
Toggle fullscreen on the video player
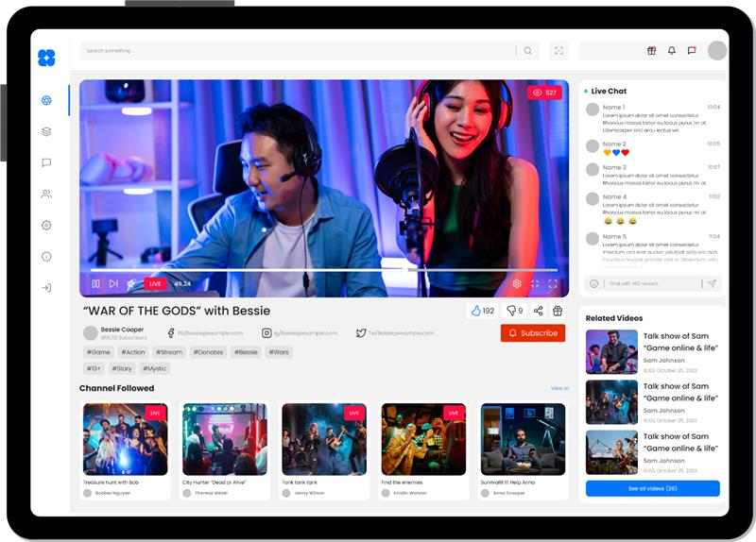click(553, 284)
